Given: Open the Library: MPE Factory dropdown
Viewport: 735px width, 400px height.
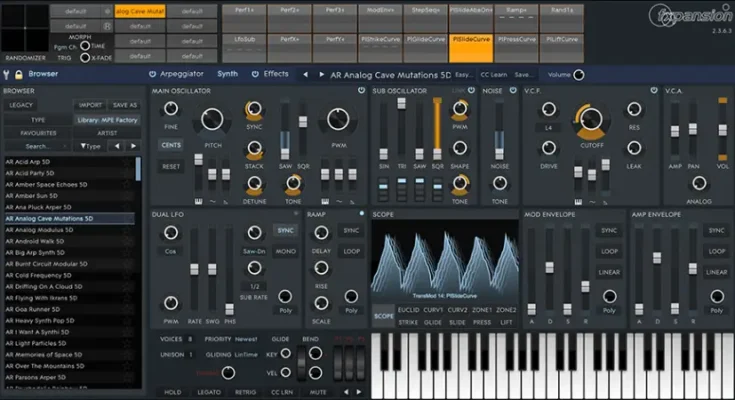Looking at the screenshot, I should pos(108,118).
